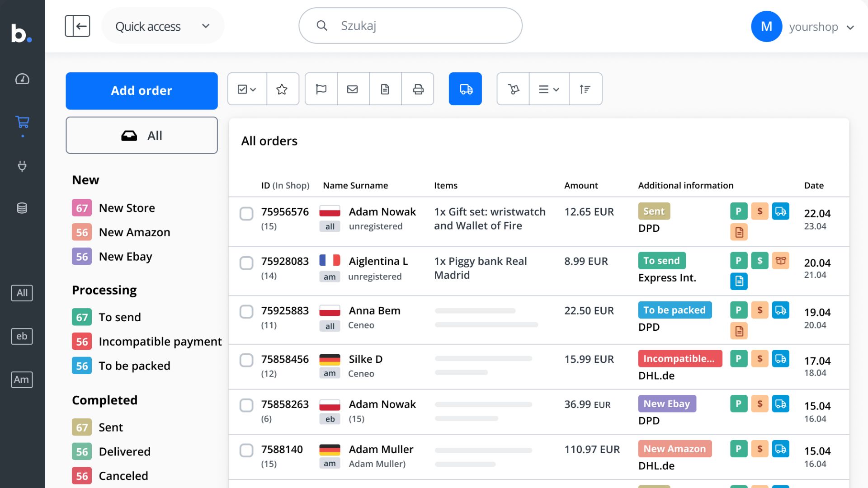Click the star favorites toolbar icon
The width and height of the screenshot is (868, 488).
point(282,89)
